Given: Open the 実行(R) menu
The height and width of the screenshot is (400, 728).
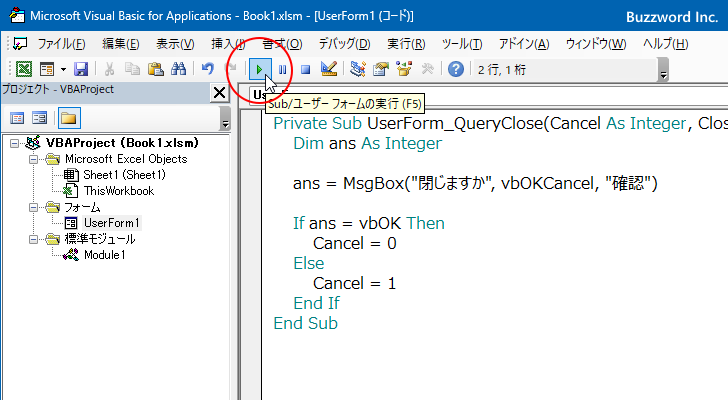Looking at the screenshot, I should 406,44.
